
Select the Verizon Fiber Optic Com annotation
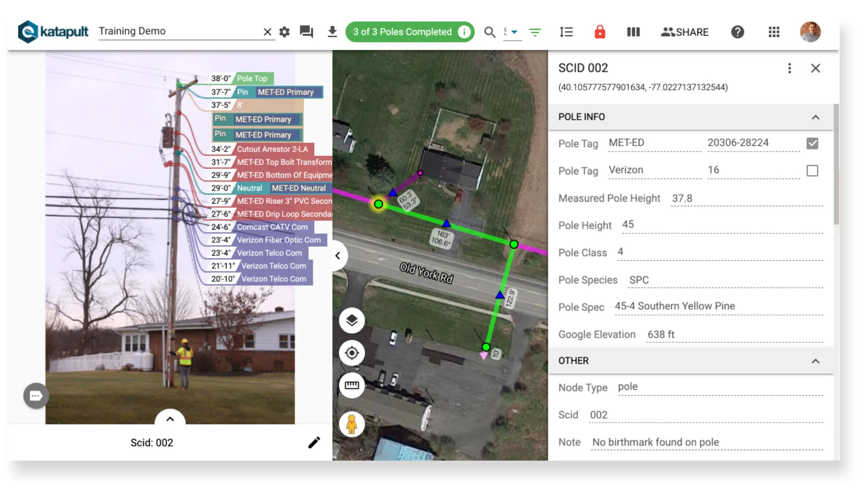pyautogui.click(x=268, y=240)
